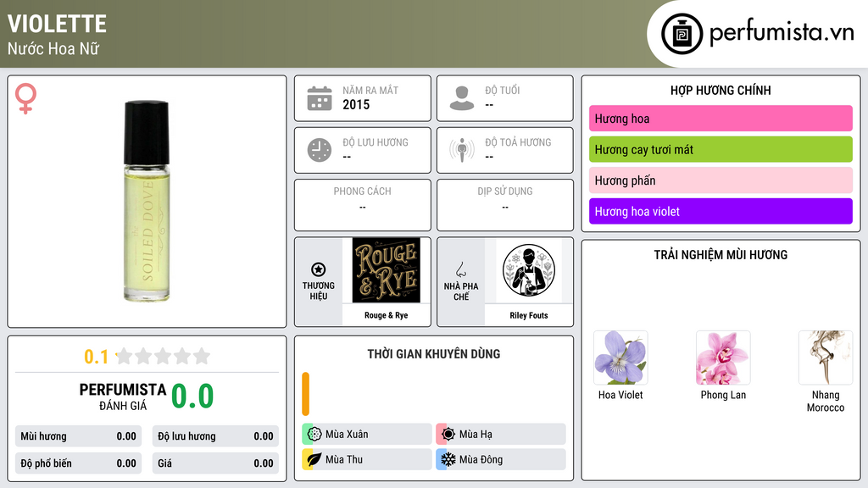Click the Độ lưu hương 0.00 score row
This screenshot has width=868, height=488.
click(215, 436)
